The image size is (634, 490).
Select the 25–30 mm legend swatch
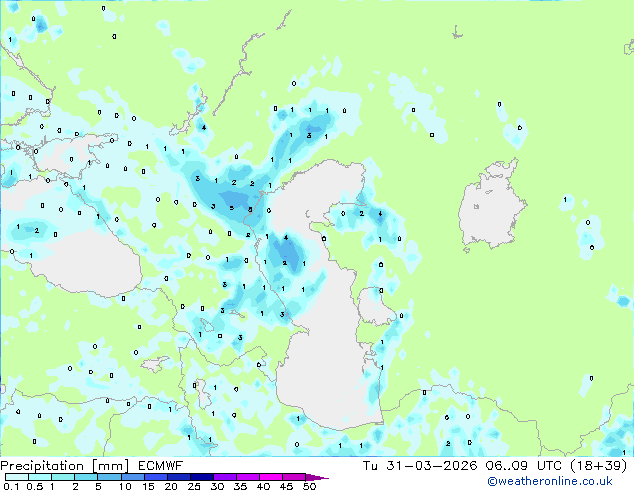(x=202, y=477)
